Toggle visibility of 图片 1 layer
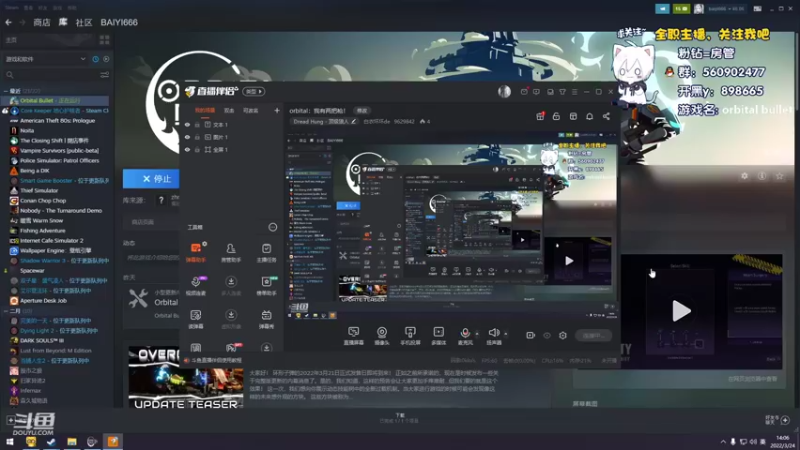This screenshot has height=450, width=800. point(187,137)
